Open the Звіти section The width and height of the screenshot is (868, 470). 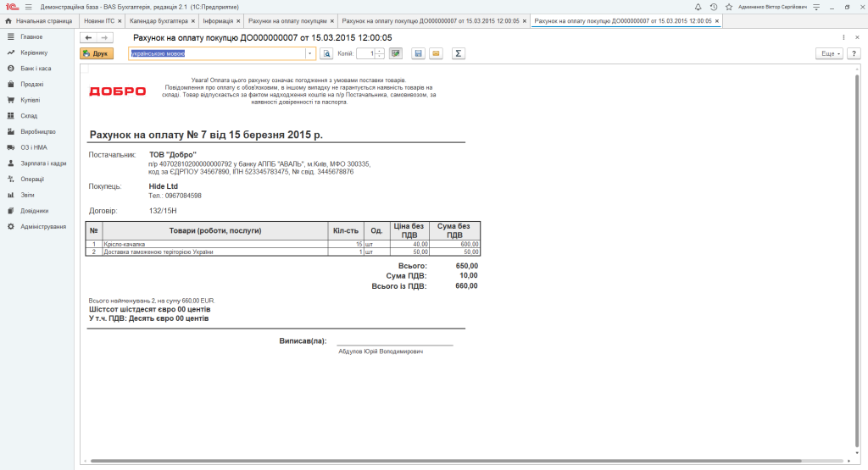pyautogui.click(x=27, y=195)
